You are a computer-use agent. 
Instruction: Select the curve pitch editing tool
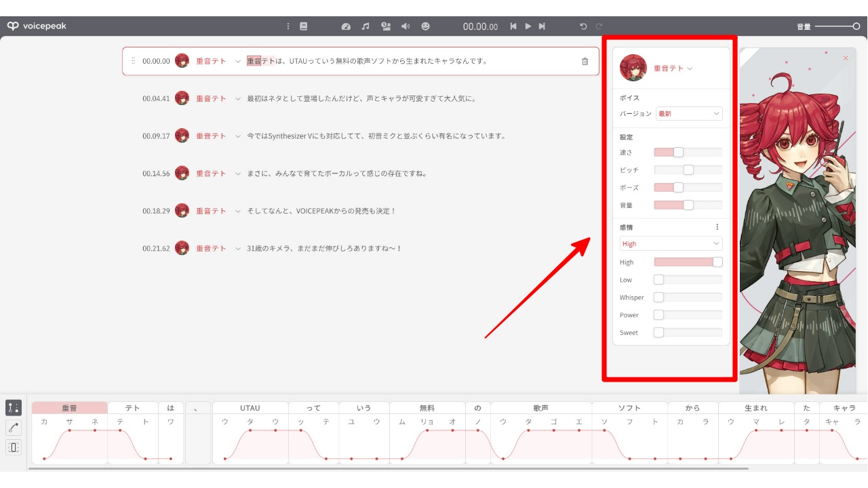coord(14,427)
